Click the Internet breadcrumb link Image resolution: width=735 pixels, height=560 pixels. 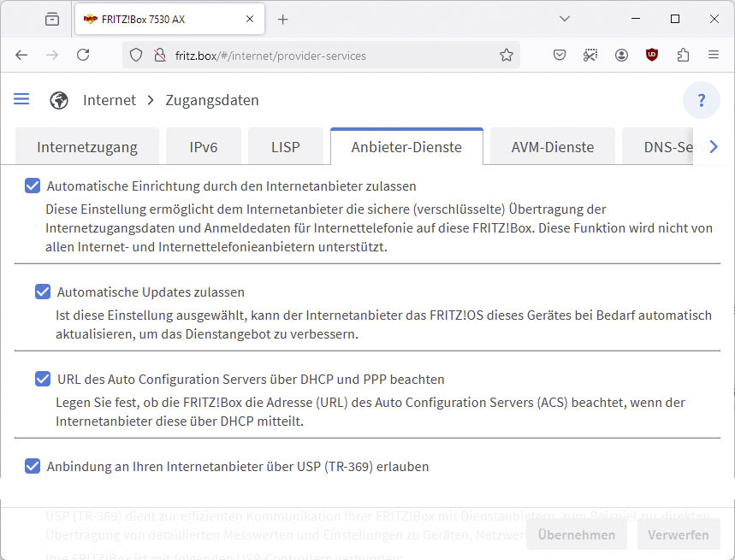(109, 100)
